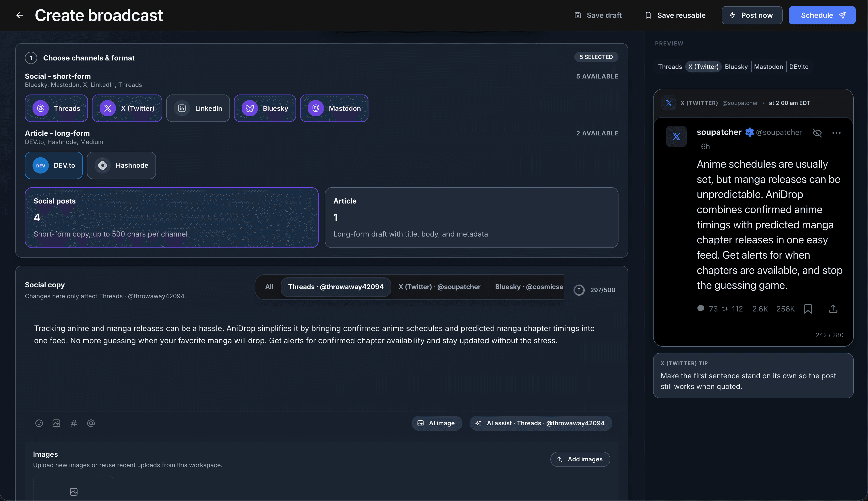The width and height of the screenshot is (868, 501).
Task: Add a mention with the @ icon
Action: [x=91, y=423]
